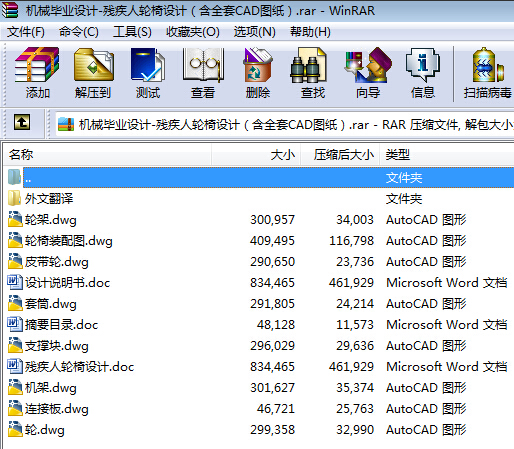Click packed size value 116,798

tap(351, 241)
